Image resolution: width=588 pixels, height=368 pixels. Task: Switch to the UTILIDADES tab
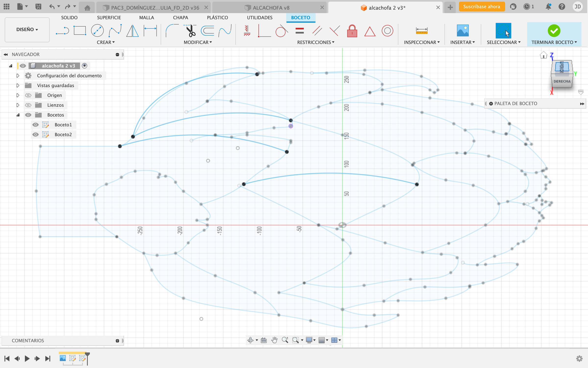point(260,17)
